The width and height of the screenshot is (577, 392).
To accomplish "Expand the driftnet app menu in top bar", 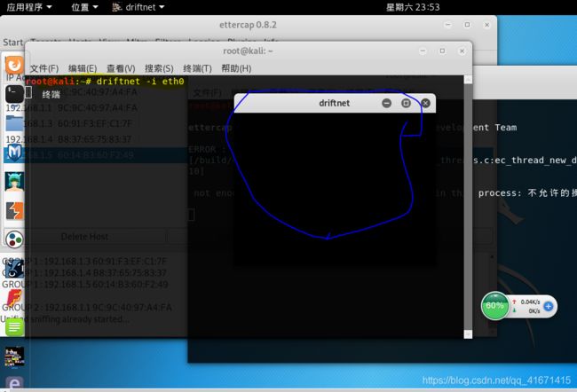I will pos(138,7).
